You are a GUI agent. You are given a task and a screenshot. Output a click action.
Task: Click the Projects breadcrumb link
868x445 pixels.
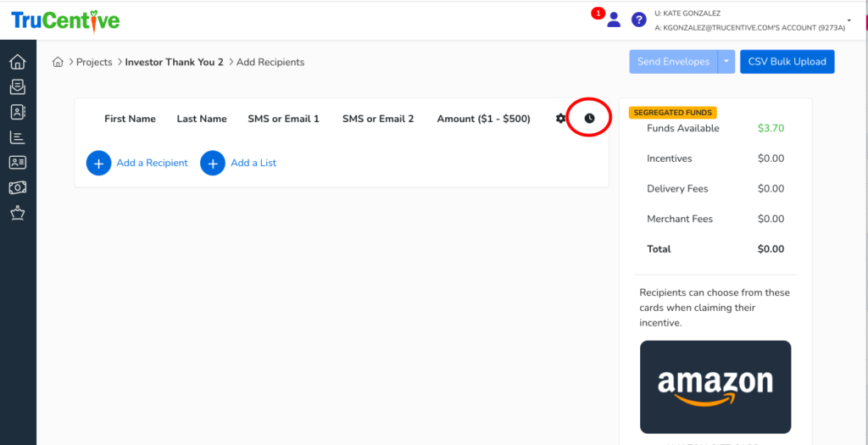tap(94, 62)
